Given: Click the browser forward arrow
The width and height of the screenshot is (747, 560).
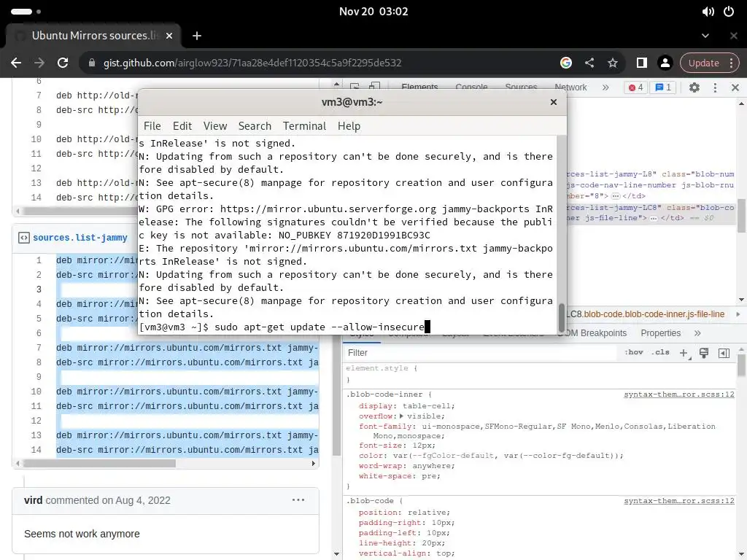Looking at the screenshot, I should tap(39, 63).
